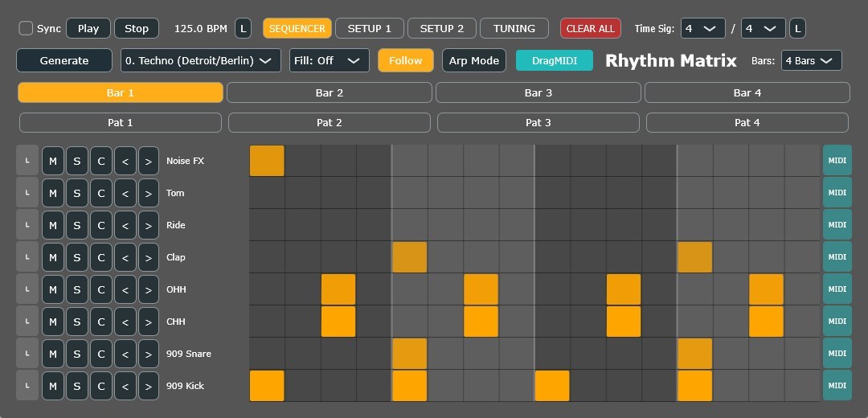Select Bar 4
The image size is (868, 418).
coord(747,93)
